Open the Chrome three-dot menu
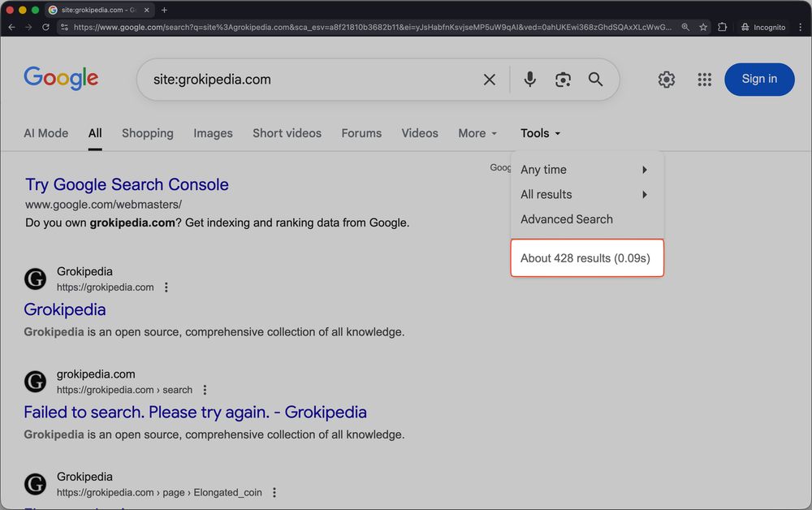The width and height of the screenshot is (812, 510). (x=800, y=27)
